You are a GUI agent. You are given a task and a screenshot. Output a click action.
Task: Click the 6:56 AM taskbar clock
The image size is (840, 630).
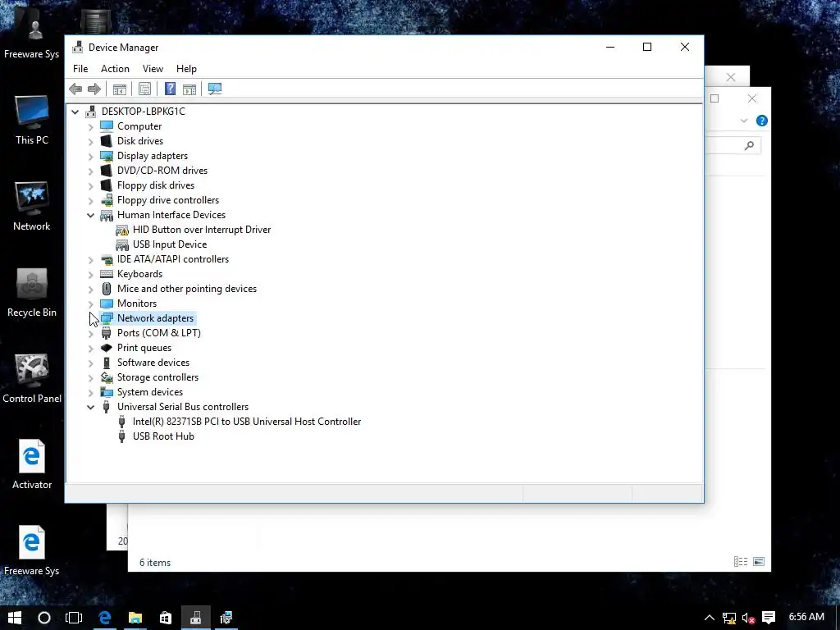tap(806, 617)
